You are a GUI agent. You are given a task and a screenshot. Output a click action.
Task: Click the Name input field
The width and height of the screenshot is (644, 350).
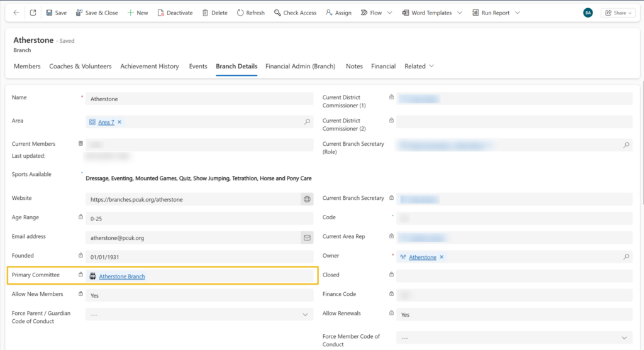click(x=199, y=99)
